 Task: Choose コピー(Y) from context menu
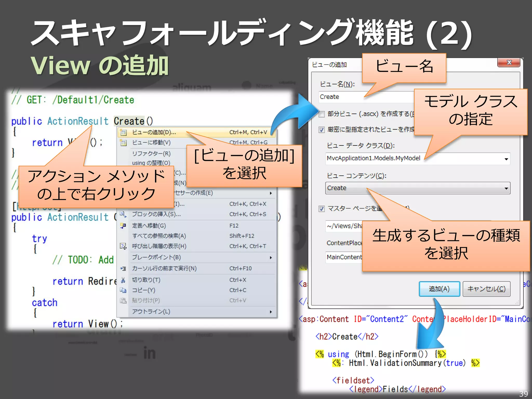pos(197,290)
